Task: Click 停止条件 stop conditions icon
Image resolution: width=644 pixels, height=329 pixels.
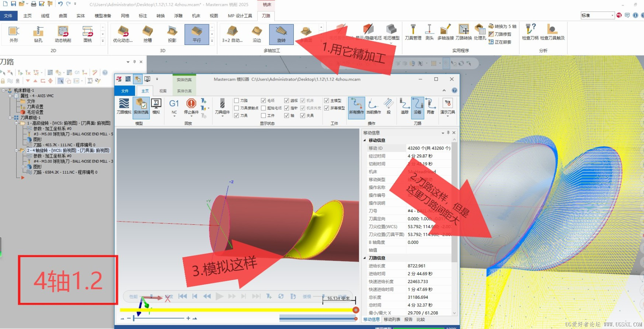Action: 191,108
